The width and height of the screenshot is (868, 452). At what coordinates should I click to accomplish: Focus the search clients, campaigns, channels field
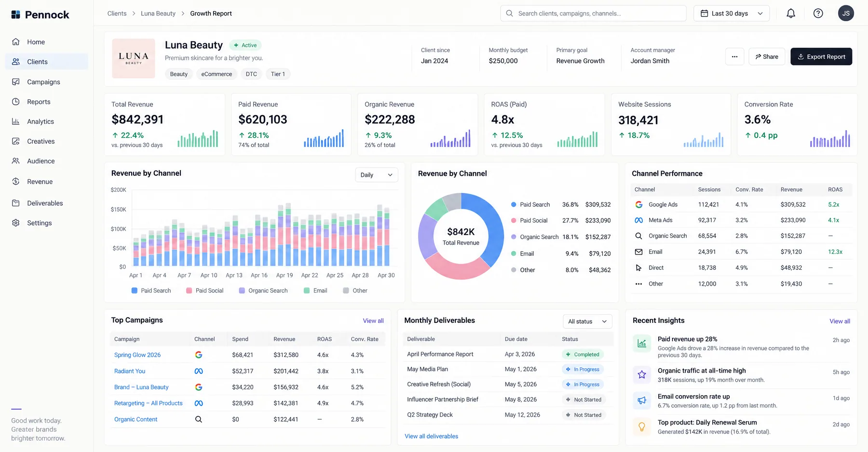593,13
